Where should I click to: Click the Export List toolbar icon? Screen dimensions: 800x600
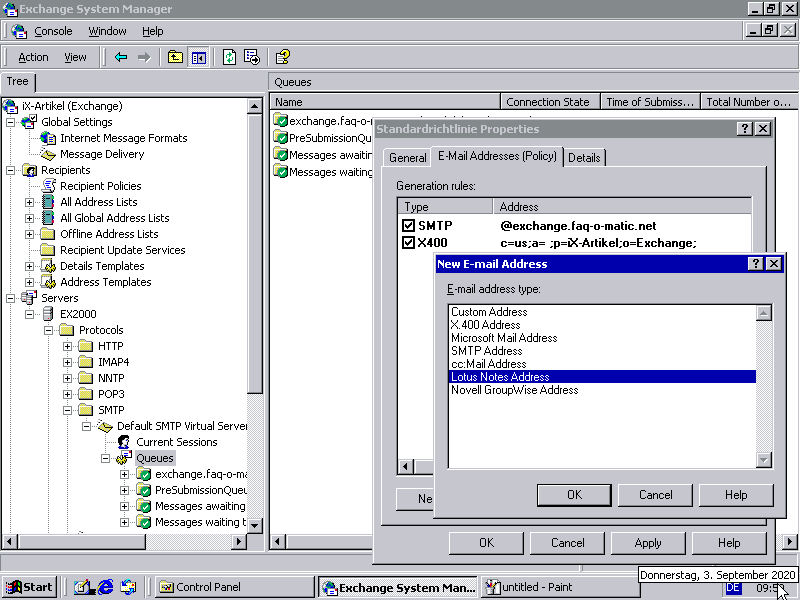pos(252,57)
